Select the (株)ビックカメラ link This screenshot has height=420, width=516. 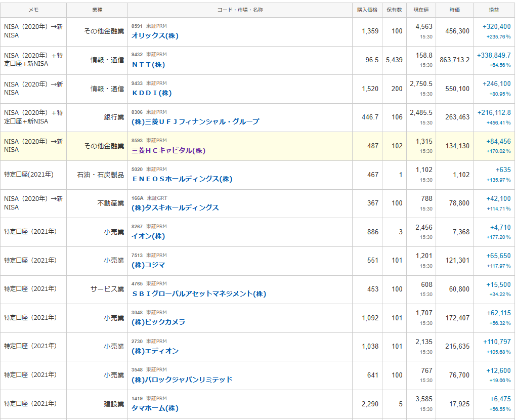pyautogui.click(x=158, y=322)
